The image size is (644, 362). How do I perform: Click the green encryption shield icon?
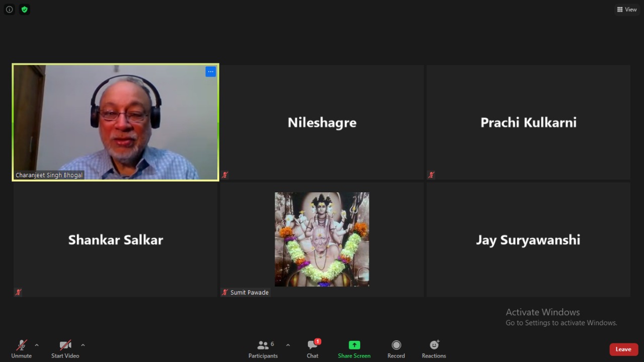pos(25,10)
